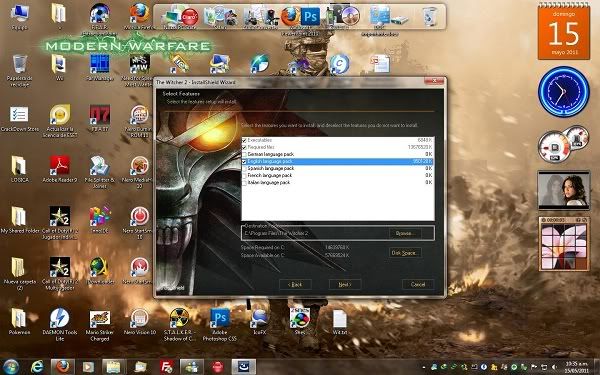
Task: Open the FIFA 07 desktop shortcut
Action: coord(100,119)
